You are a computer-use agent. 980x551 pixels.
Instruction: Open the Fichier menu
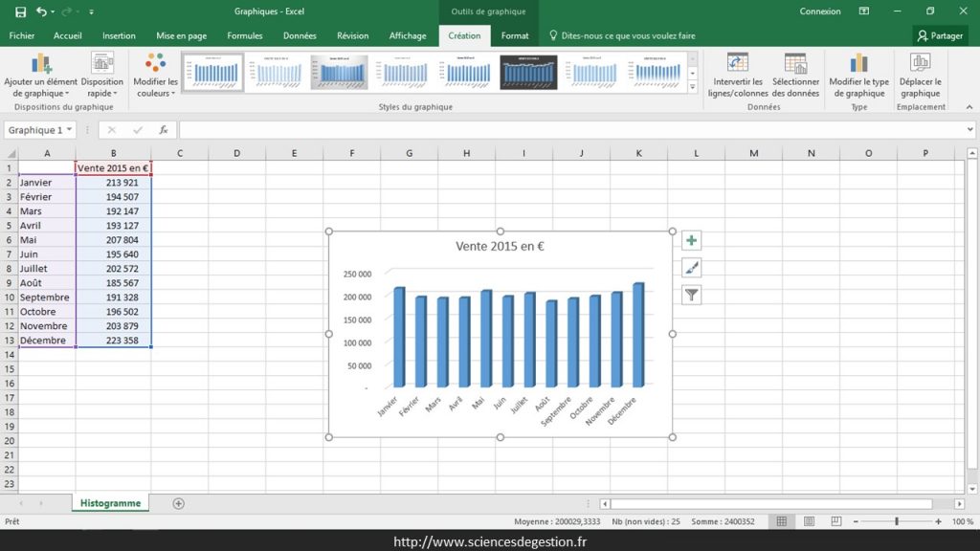21,35
